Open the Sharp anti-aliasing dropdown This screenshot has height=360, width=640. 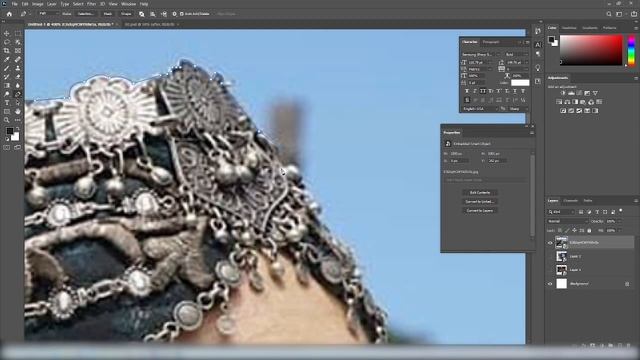[x=518, y=109]
